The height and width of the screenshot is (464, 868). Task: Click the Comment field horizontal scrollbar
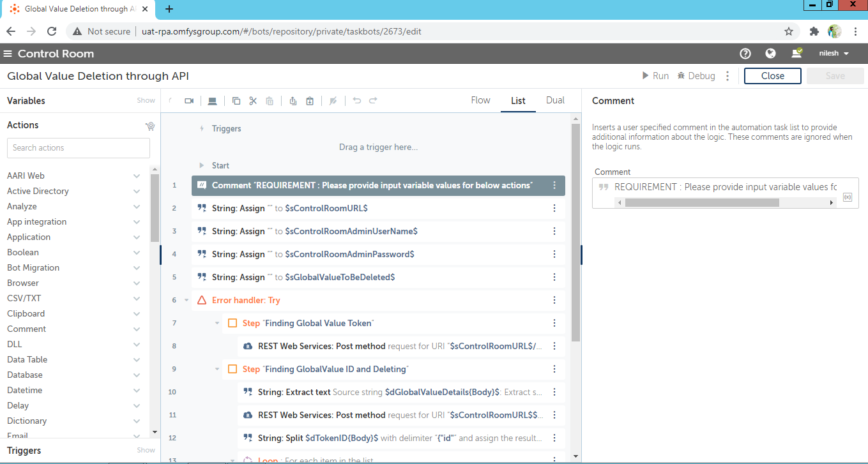pyautogui.click(x=701, y=202)
